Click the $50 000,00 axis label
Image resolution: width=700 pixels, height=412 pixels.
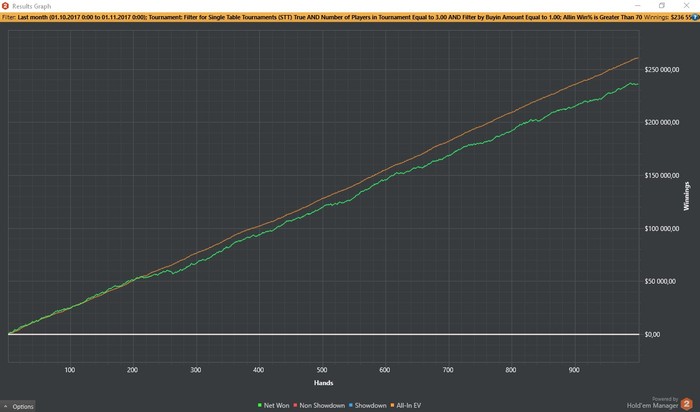pos(660,281)
